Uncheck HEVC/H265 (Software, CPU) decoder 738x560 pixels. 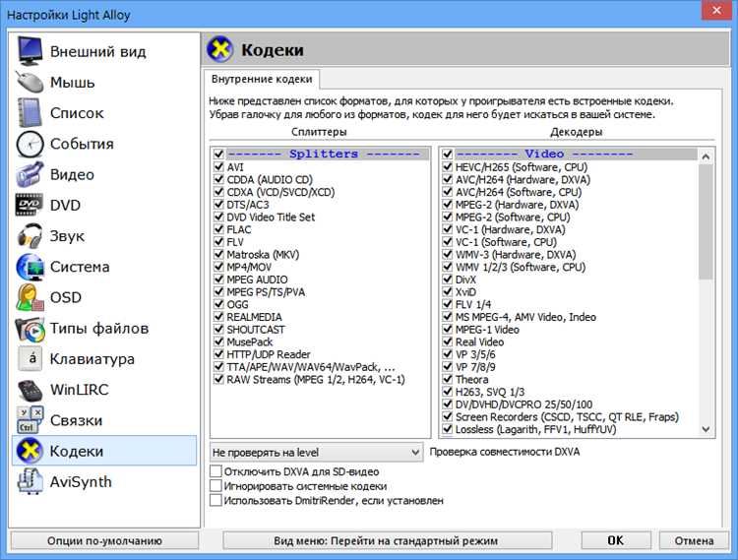click(x=447, y=166)
